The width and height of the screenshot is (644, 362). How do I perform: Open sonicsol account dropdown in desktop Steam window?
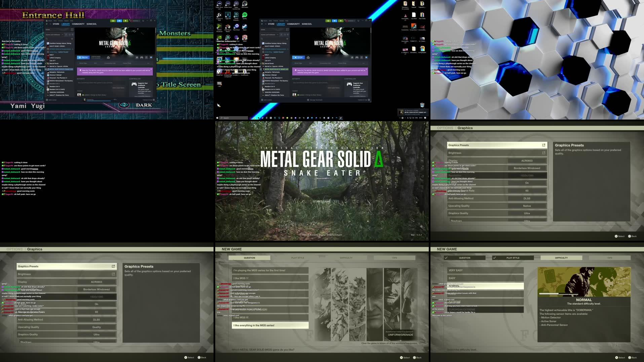pyautogui.click(x=350, y=21)
